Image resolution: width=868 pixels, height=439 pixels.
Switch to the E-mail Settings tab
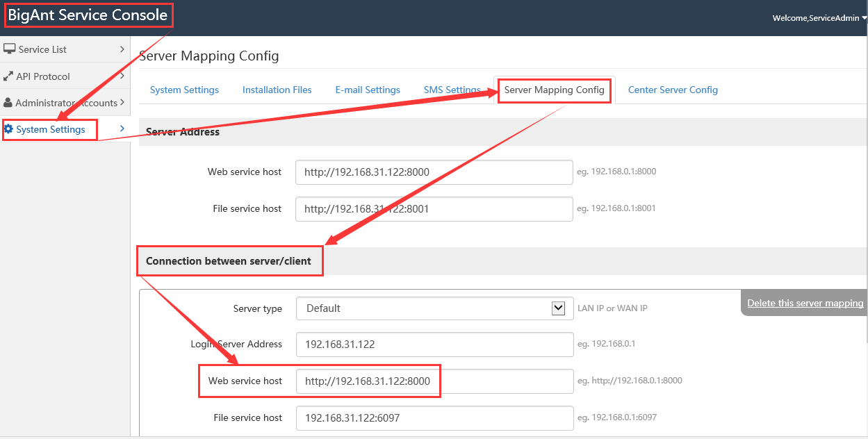click(x=368, y=90)
